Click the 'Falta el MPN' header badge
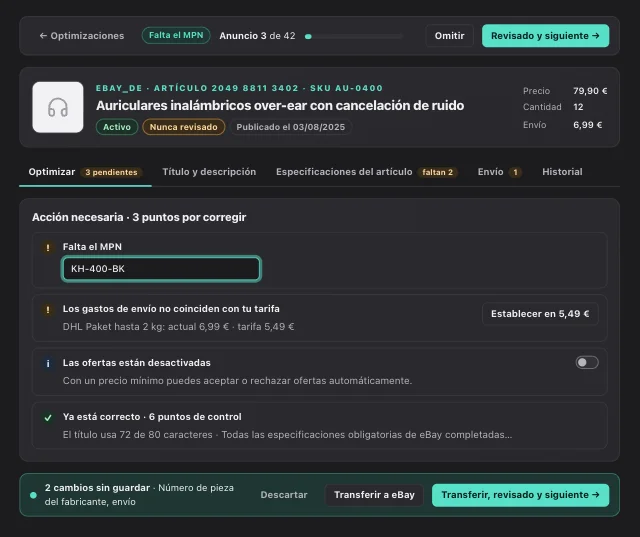 pyautogui.click(x=176, y=36)
